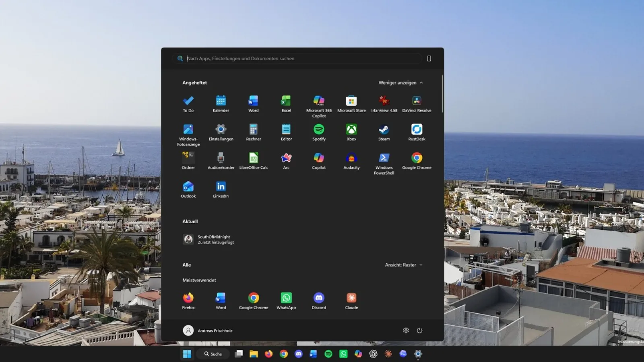This screenshot has height=362, width=644.
Task: Open Windows PowerShell
Action: pyautogui.click(x=384, y=164)
